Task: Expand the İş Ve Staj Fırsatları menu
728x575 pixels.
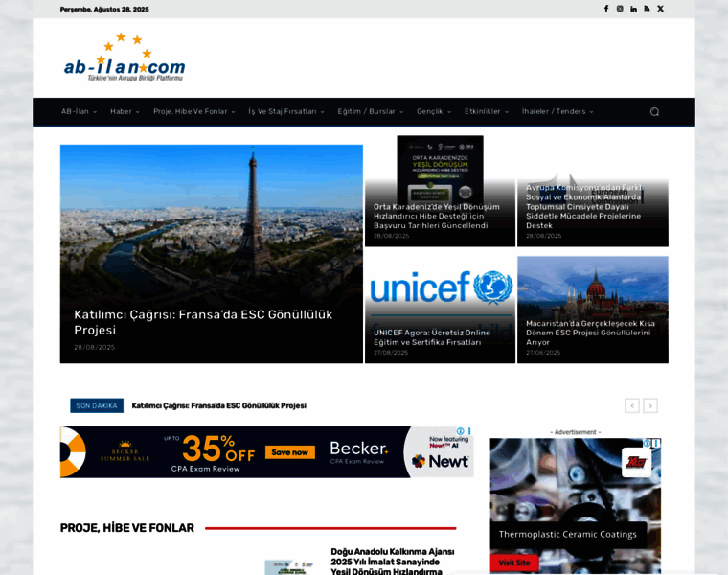Action: 286,112
